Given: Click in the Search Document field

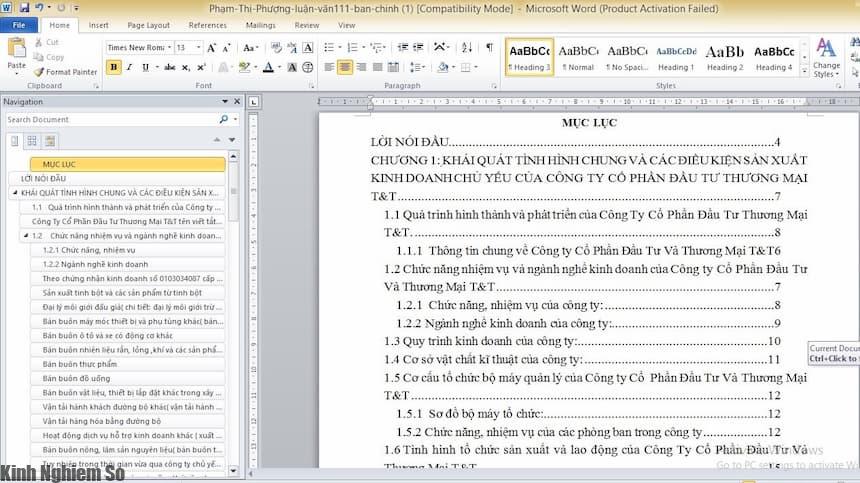Looking at the screenshot, I should click(112, 120).
